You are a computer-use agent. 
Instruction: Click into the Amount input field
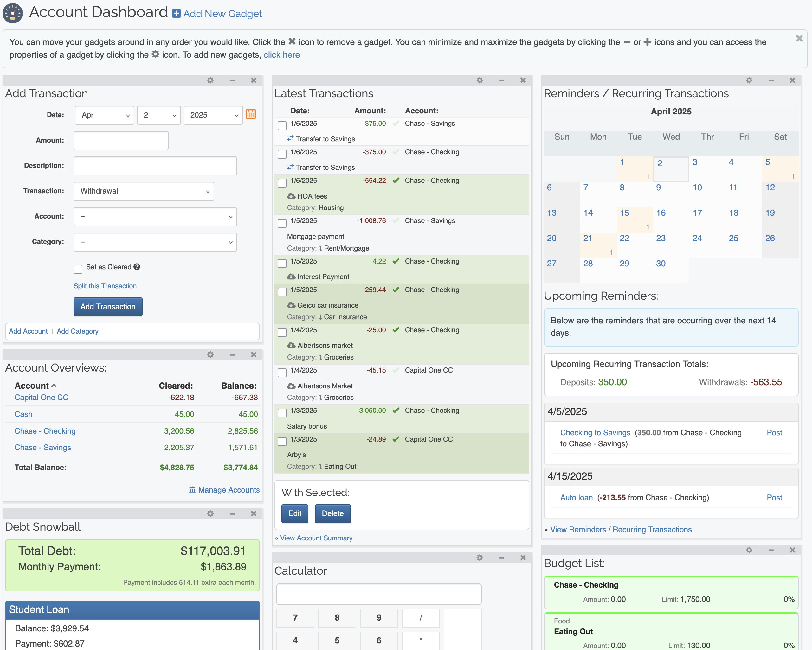(120, 140)
